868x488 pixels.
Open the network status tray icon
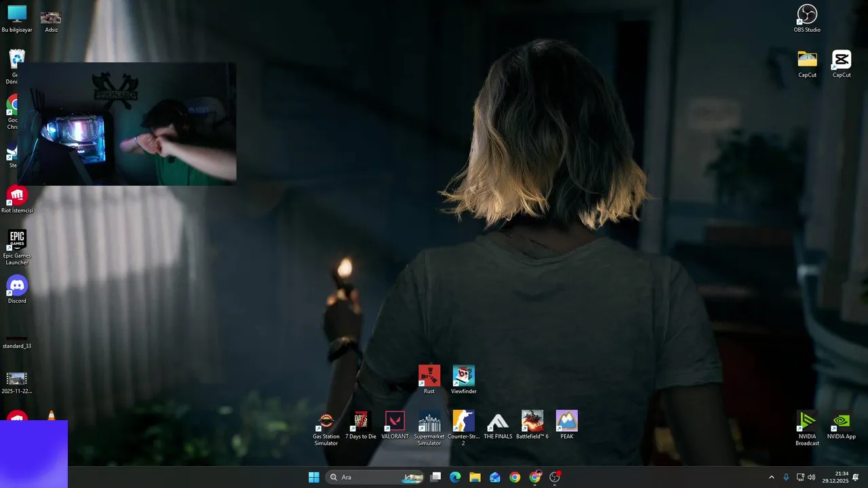point(800,477)
